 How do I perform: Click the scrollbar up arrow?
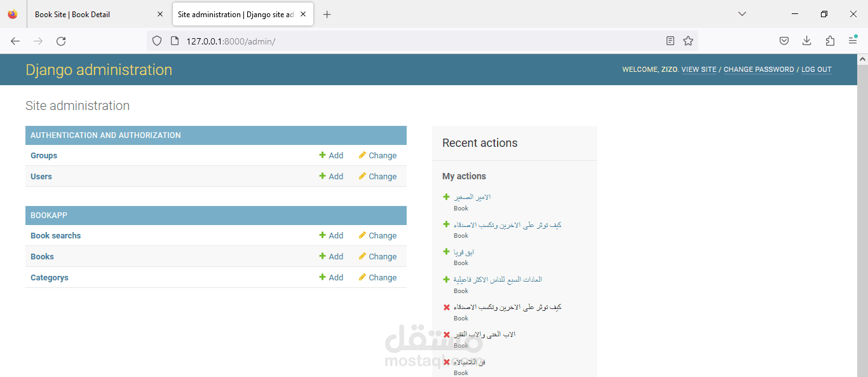(x=862, y=59)
